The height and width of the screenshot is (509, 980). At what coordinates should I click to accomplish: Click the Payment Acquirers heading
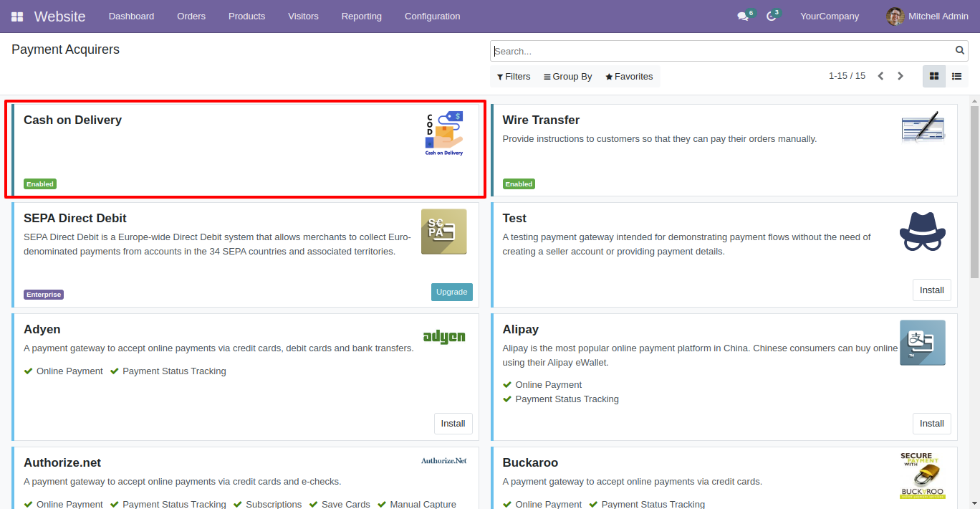point(65,49)
